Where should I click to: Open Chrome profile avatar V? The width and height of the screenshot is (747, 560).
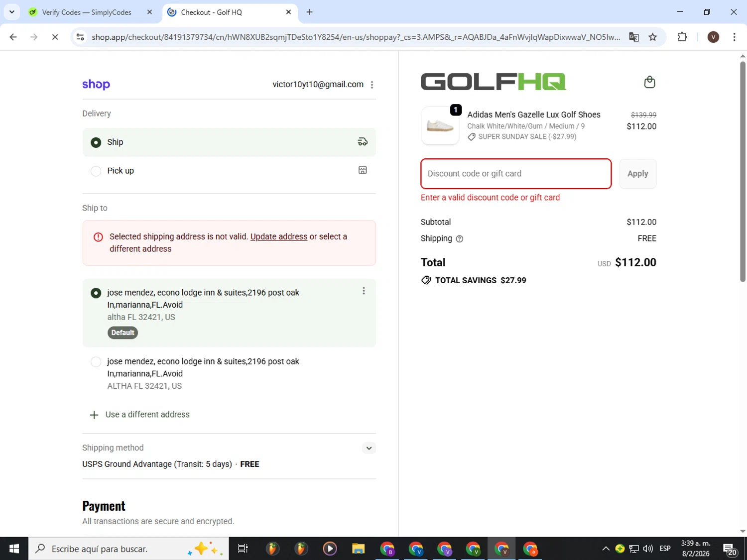coord(713,37)
